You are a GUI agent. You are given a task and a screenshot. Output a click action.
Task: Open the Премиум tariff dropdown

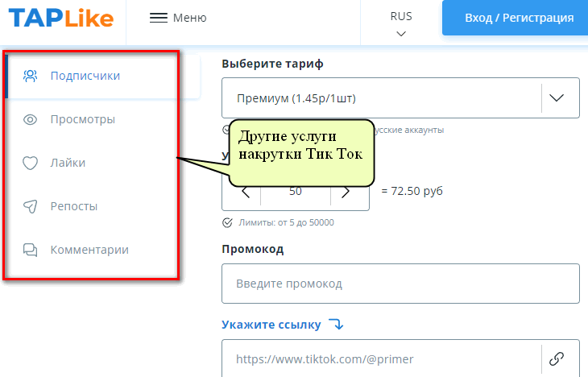400,98
